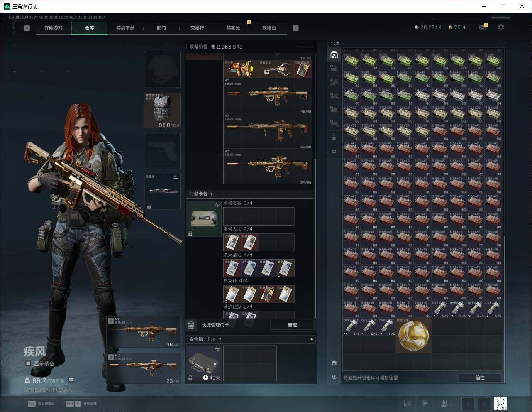
Task: Click the swap icon on the secure case
Action: click(217, 349)
